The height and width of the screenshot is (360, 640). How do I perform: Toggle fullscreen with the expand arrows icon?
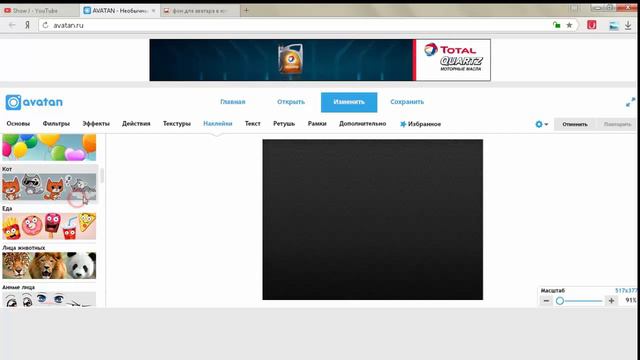point(631,102)
